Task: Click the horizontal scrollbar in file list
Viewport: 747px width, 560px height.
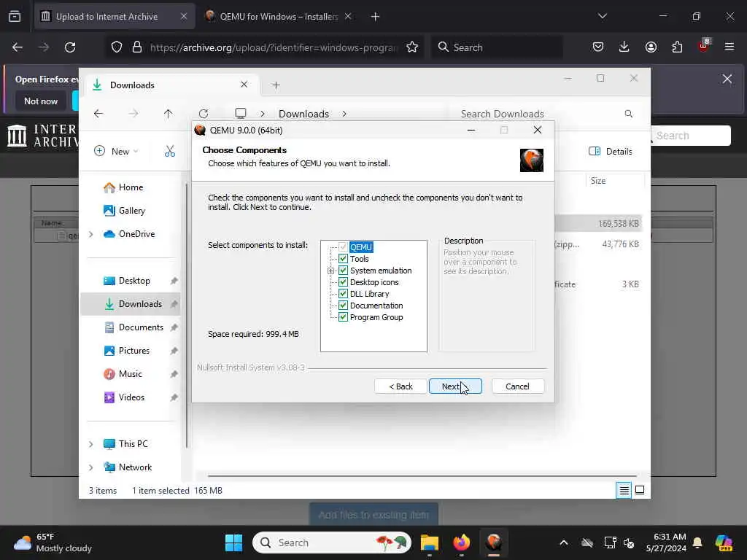Action: [x=422, y=475]
